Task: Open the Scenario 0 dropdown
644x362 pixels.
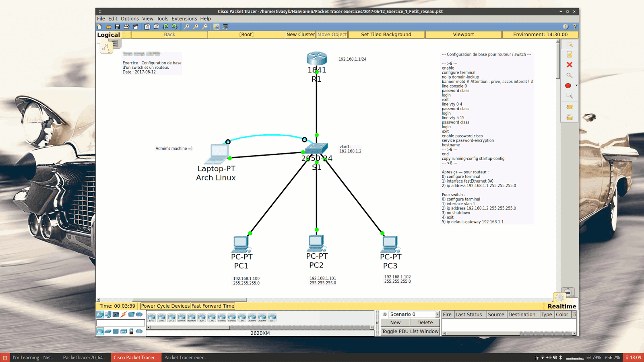Action: pos(414,314)
